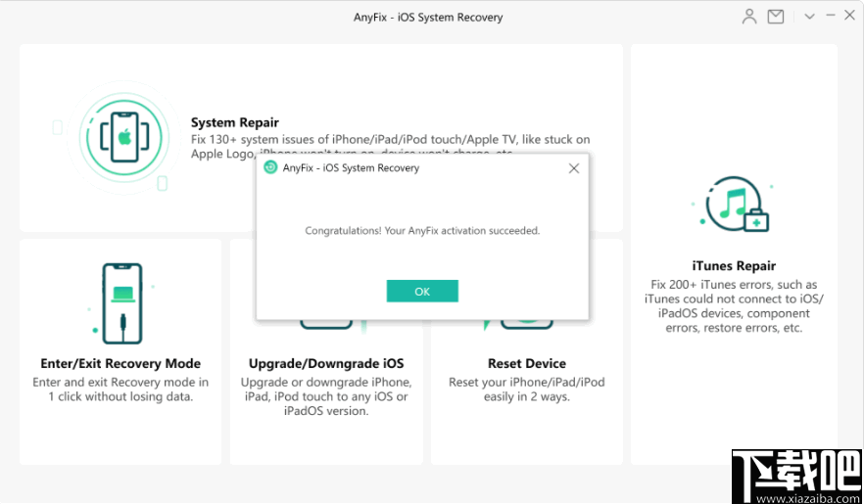Click the Reset your iPhone description text
This screenshot has width=864, height=504.
[x=527, y=389]
